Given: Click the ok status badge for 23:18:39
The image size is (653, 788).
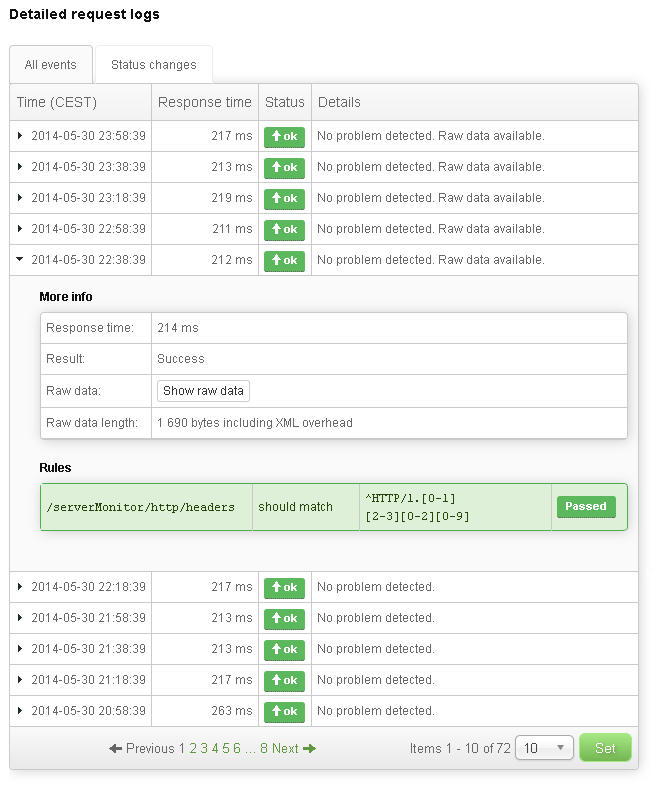Looking at the screenshot, I should tap(284, 199).
